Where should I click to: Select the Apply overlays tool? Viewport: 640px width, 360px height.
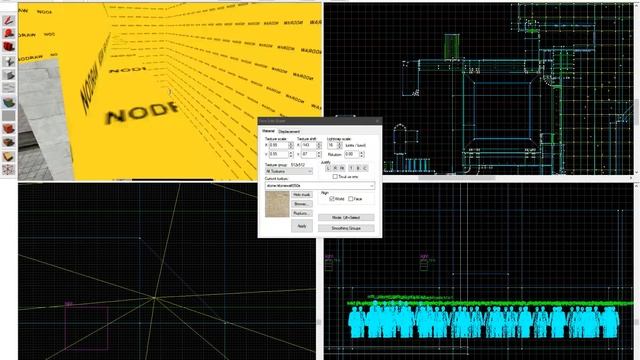coord(9,142)
